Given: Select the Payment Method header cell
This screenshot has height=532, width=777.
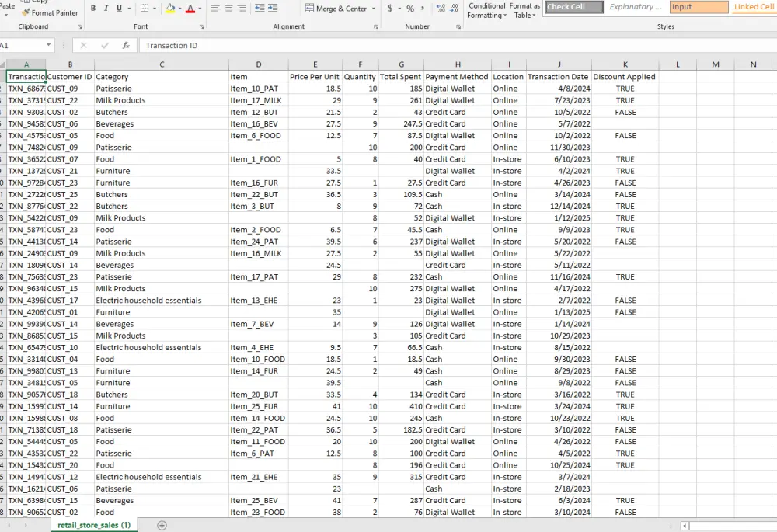Looking at the screenshot, I should point(458,77).
